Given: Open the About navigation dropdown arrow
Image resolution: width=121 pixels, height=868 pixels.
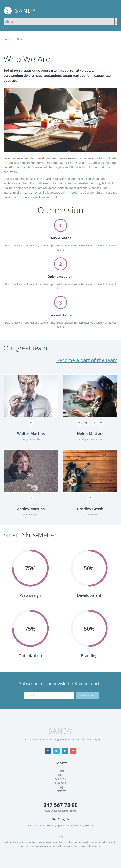Looking at the screenshot, I should 116,22.
